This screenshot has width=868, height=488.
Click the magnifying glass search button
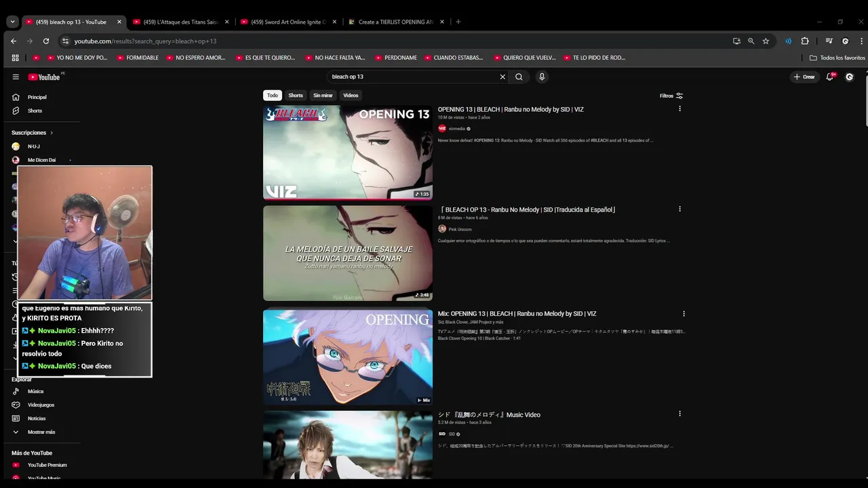(519, 77)
